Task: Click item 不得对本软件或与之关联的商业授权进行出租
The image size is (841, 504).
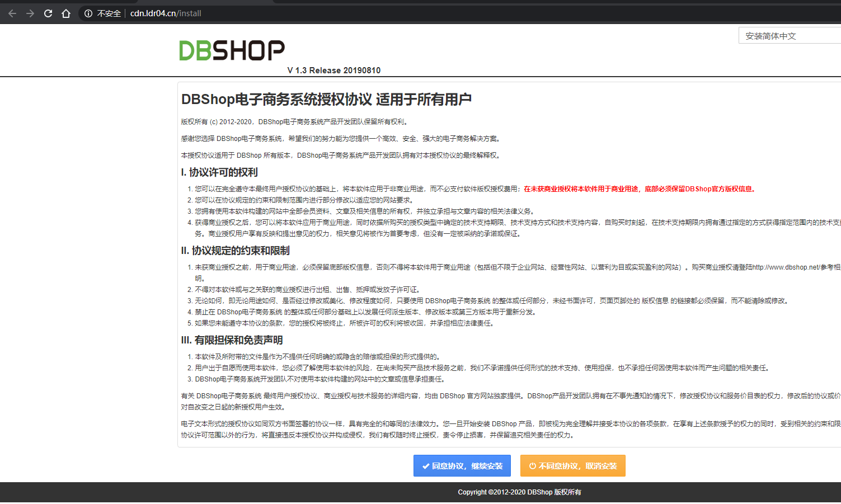Action: (x=308, y=290)
